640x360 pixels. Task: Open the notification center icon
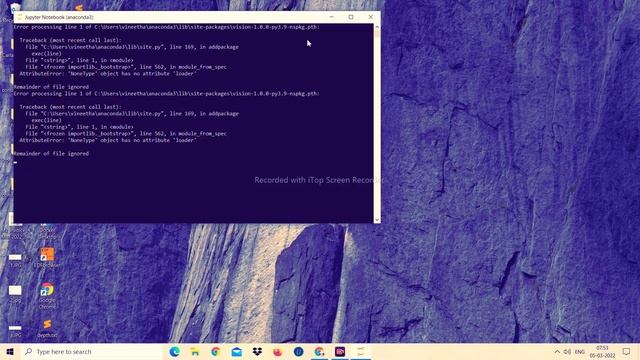coord(627,351)
